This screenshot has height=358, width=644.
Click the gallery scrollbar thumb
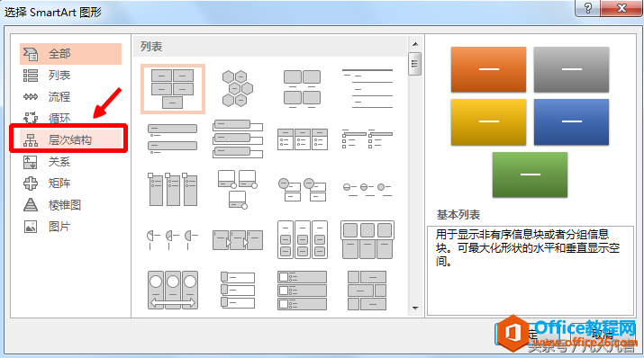(415, 64)
